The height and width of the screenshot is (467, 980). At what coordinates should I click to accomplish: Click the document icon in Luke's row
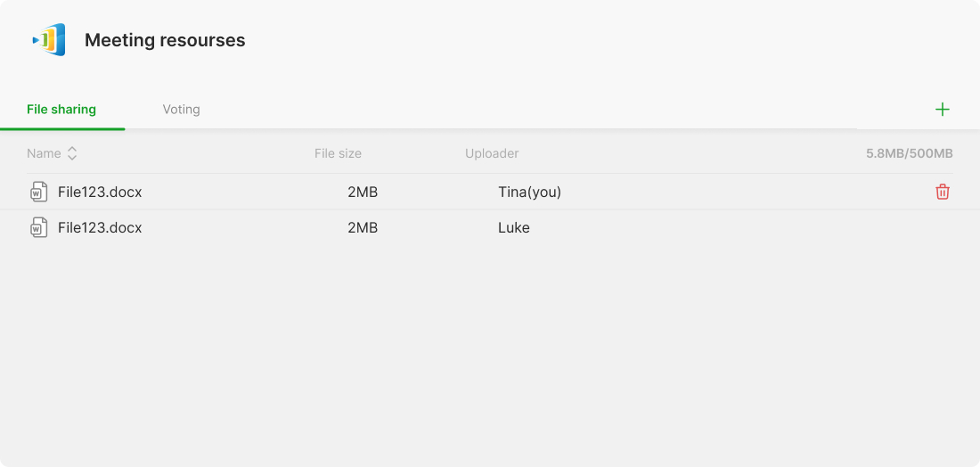(x=39, y=227)
